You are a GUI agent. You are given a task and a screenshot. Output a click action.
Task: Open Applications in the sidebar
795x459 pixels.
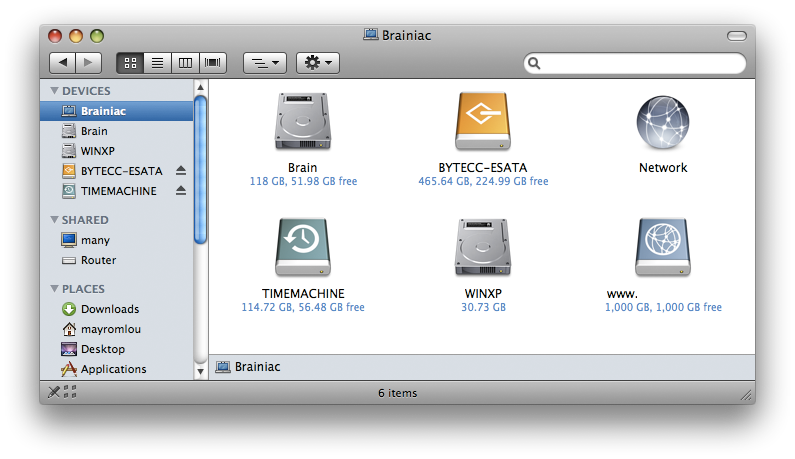click(x=117, y=369)
